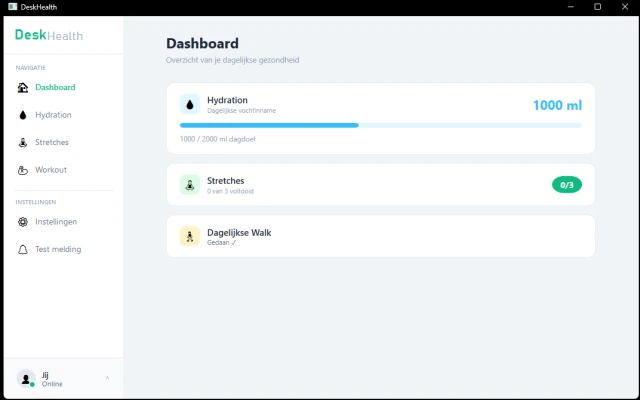640x400 pixels.
Task: Minimize the DeskHealth window
Action: pyautogui.click(x=571, y=7)
